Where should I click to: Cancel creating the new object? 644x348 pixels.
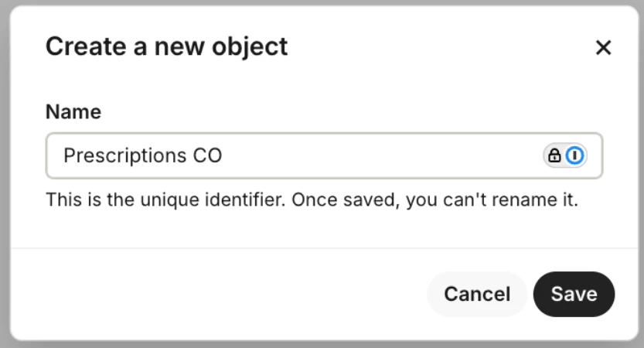click(476, 294)
